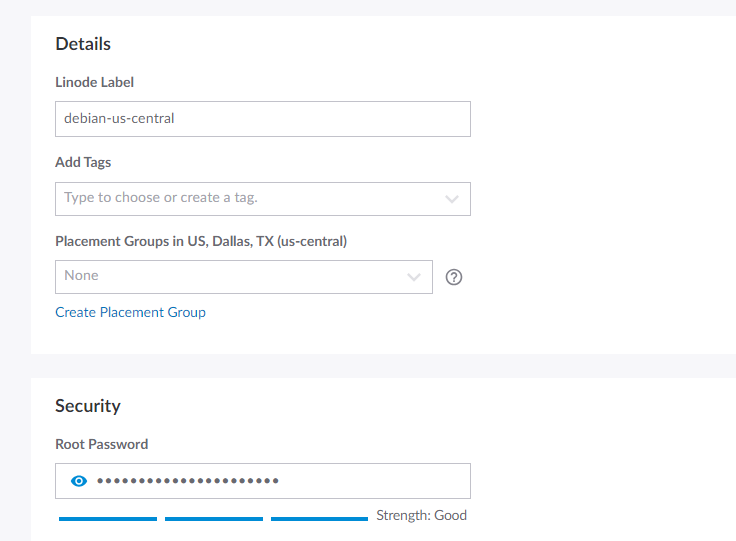Click the 'Root Password' field label
Image resolution: width=736 pixels, height=541 pixels.
pyautogui.click(x=101, y=444)
